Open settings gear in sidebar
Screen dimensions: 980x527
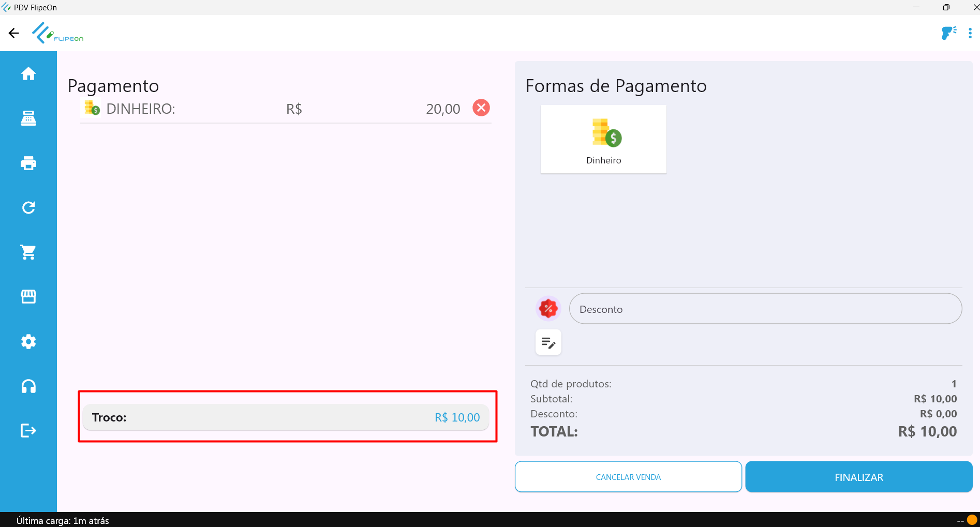point(28,341)
